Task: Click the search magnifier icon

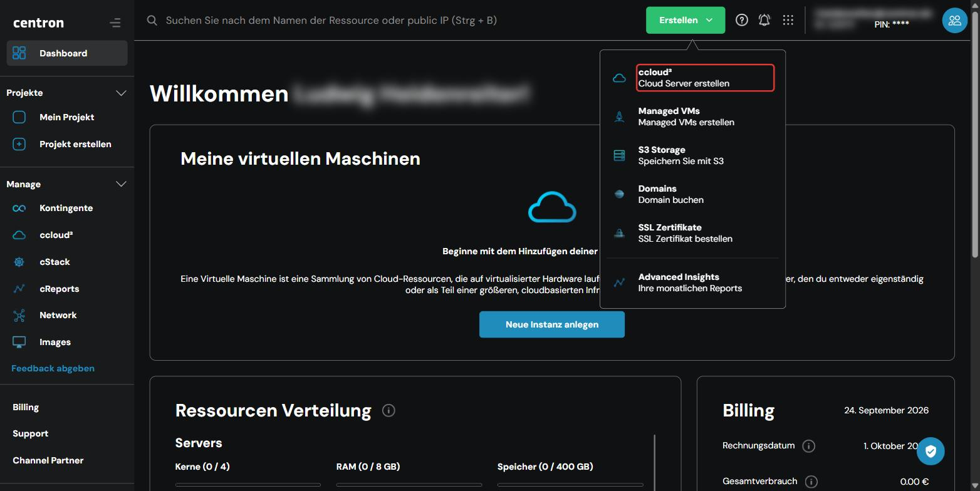Action: click(152, 20)
